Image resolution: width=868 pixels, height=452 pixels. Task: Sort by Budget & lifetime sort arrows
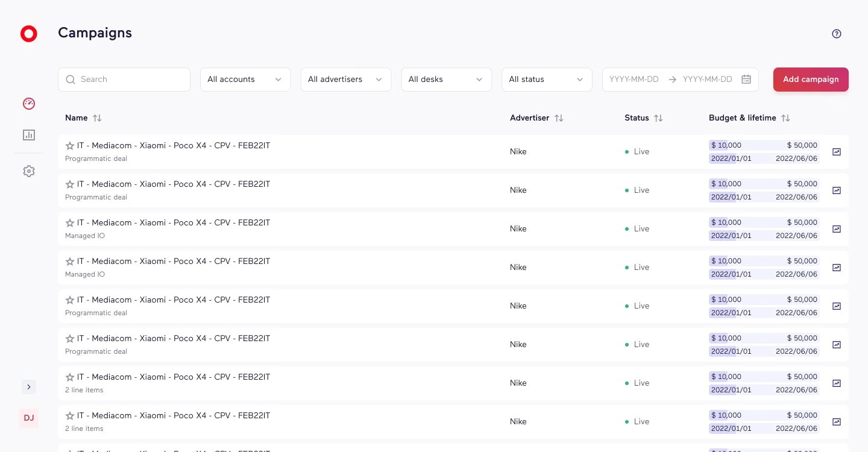click(785, 118)
